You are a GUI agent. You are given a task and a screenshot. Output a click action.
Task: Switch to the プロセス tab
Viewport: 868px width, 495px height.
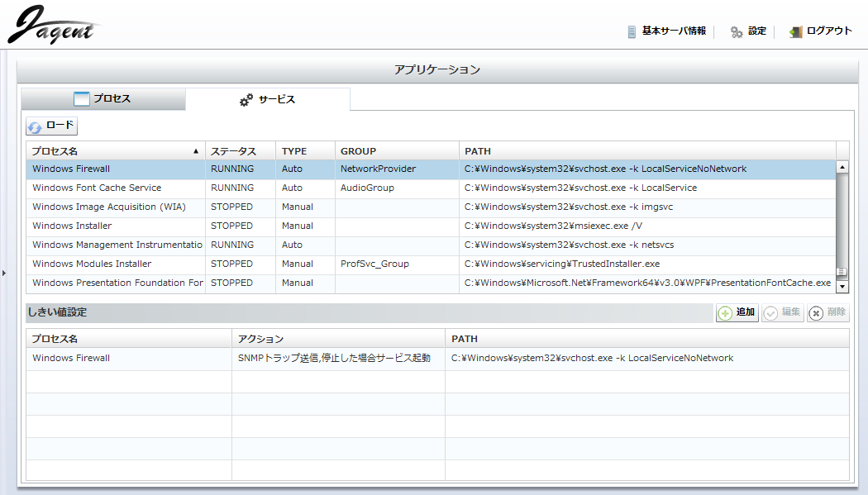[x=103, y=99]
